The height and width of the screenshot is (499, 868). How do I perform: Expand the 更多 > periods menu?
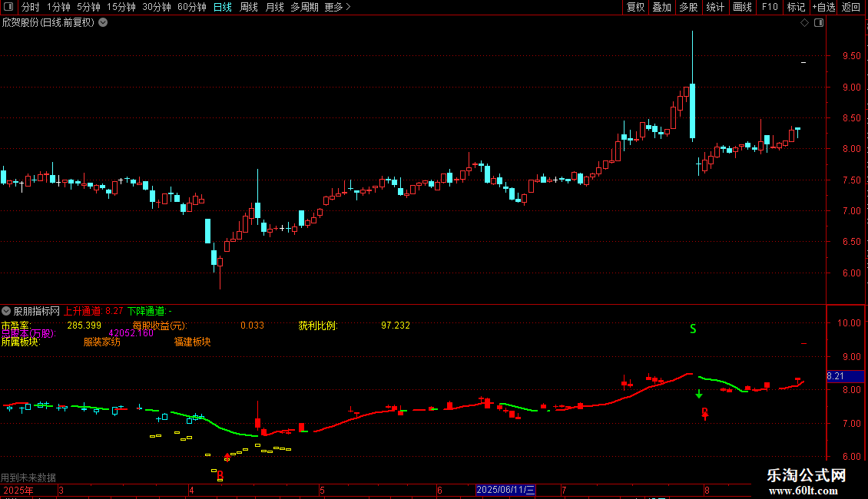(x=338, y=7)
